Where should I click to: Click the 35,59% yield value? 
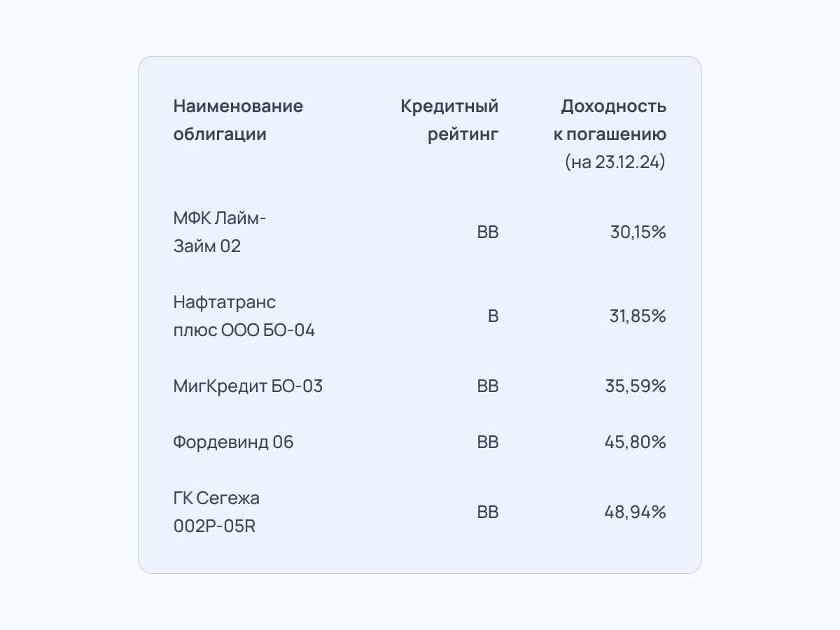click(x=636, y=386)
